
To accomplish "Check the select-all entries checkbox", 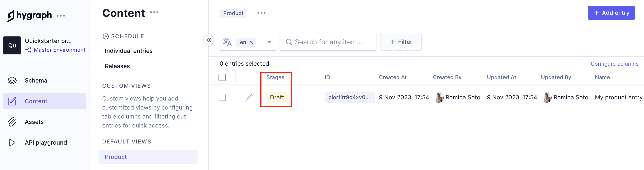I will pyautogui.click(x=222, y=77).
